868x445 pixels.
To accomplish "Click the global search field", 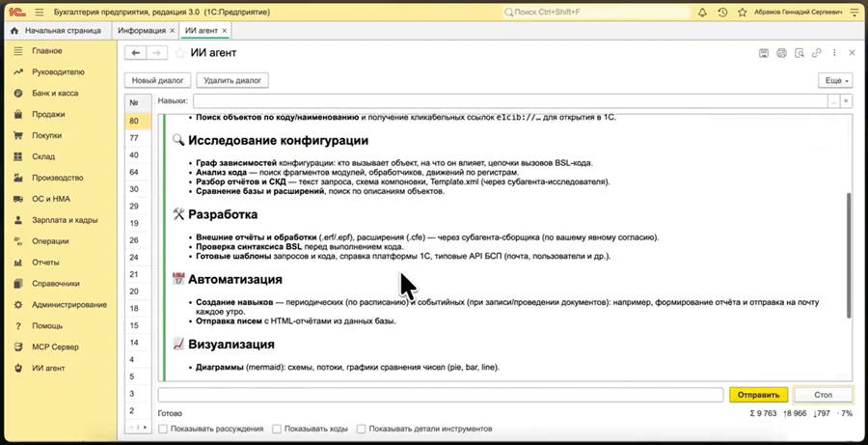I will (597, 12).
